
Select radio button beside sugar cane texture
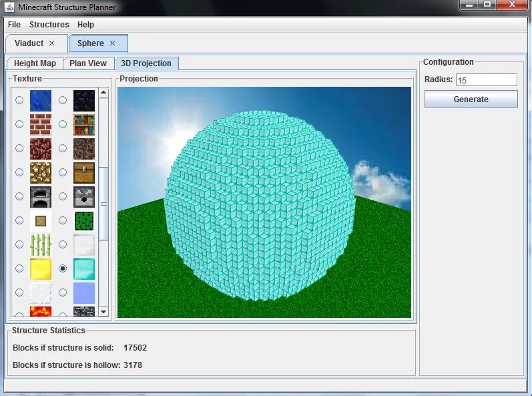tap(19, 244)
